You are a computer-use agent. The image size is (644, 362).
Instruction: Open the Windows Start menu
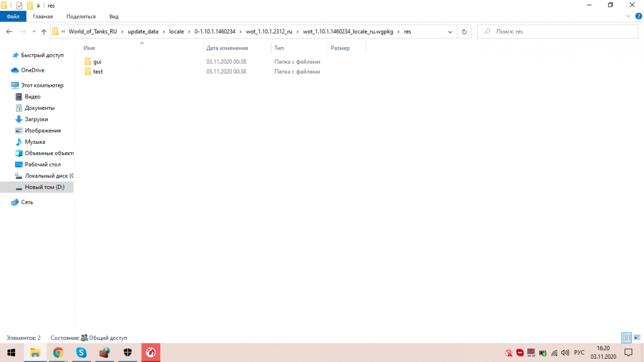11,352
